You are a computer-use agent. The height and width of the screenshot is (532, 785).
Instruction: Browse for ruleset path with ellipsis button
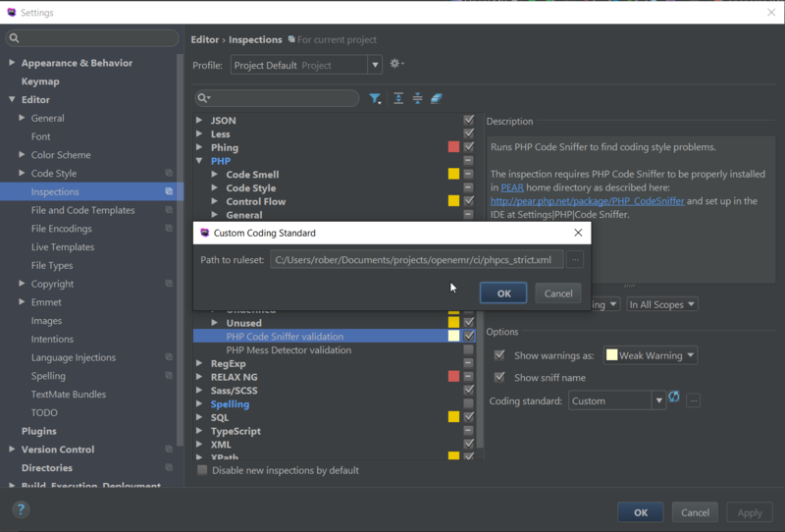tap(575, 260)
